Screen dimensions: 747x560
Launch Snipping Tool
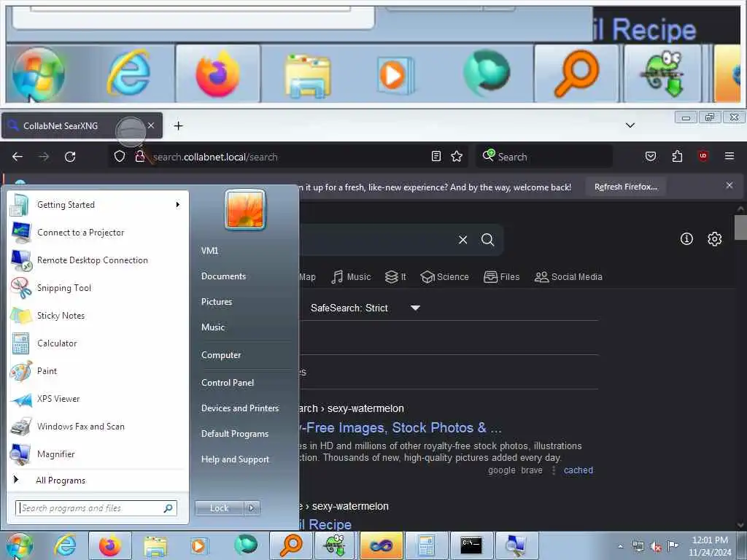[x=97, y=287]
